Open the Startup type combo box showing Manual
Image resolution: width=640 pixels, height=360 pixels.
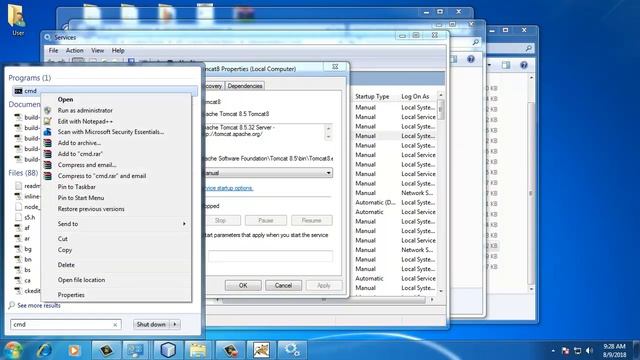tap(268, 173)
